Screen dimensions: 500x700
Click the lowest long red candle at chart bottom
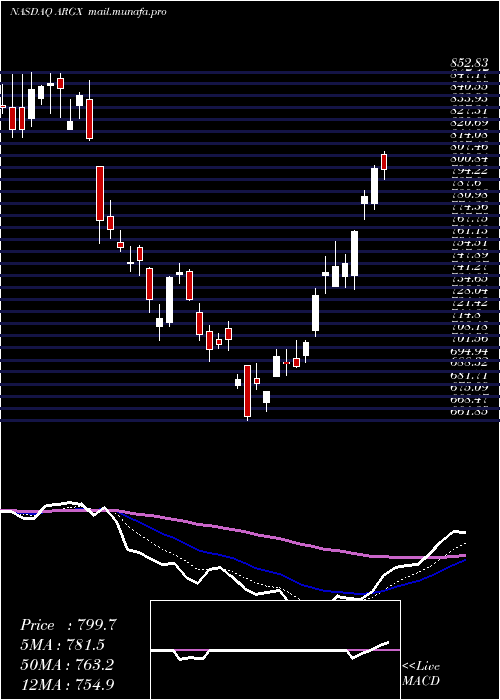[247, 392]
